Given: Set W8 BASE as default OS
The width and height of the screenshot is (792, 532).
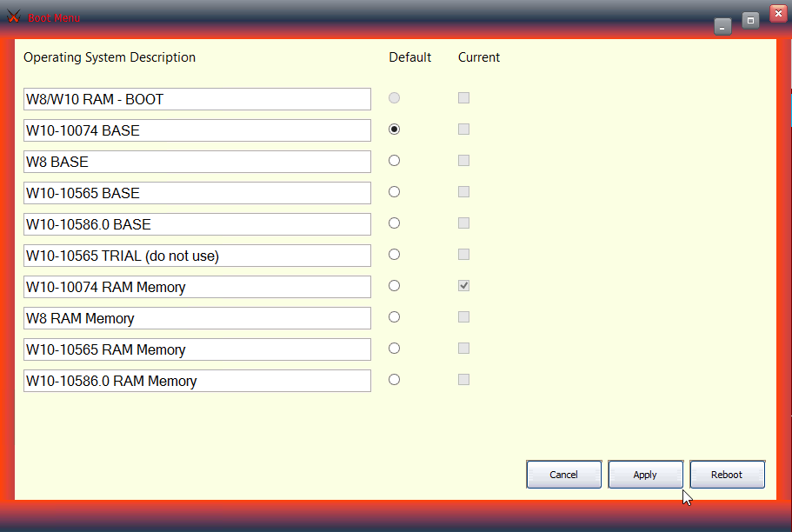Looking at the screenshot, I should 394,161.
